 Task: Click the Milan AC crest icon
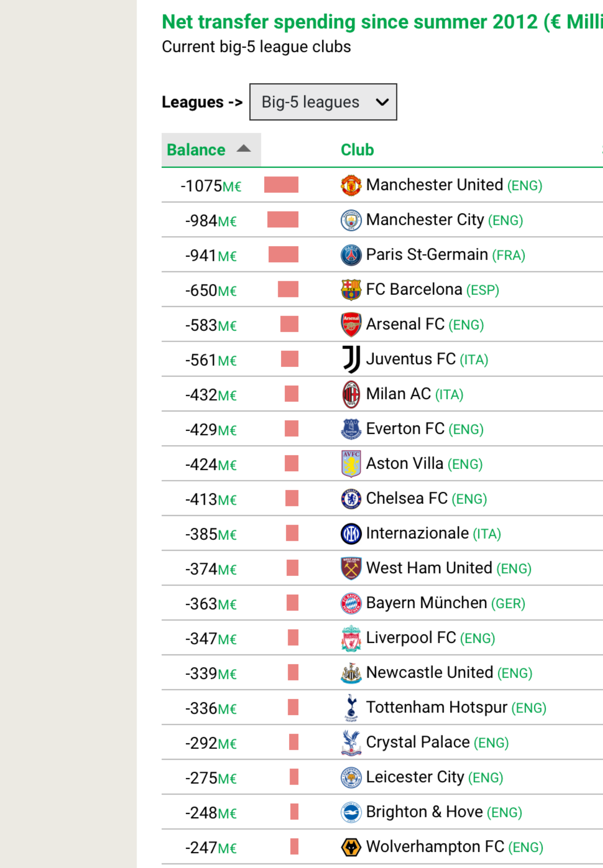pyautogui.click(x=351, y=394)
